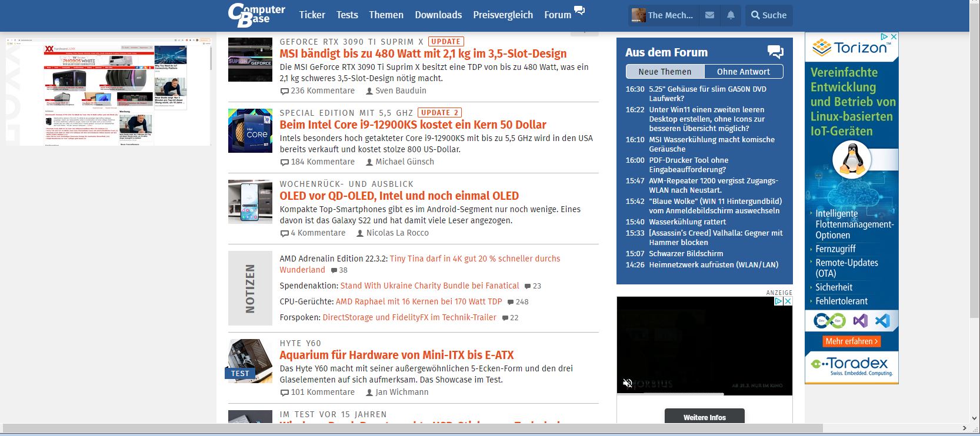Open the private messages envelope icon
980x436 pixels.
[710, 15]
